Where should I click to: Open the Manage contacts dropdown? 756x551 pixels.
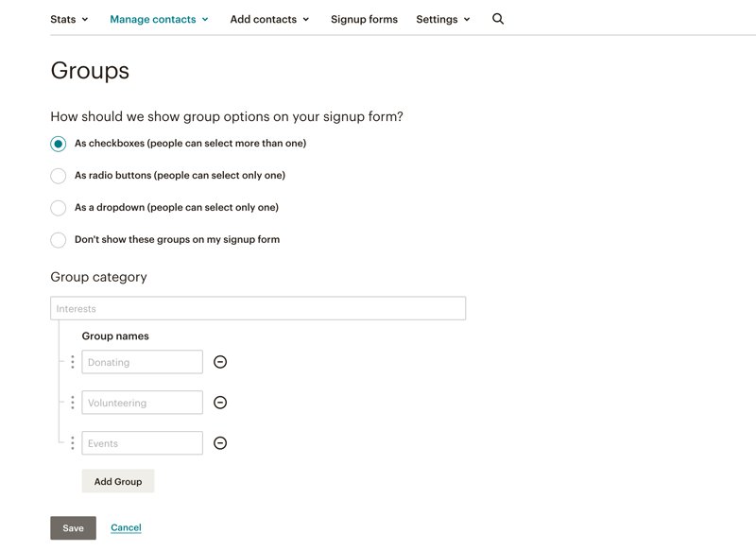coord(159,19)
